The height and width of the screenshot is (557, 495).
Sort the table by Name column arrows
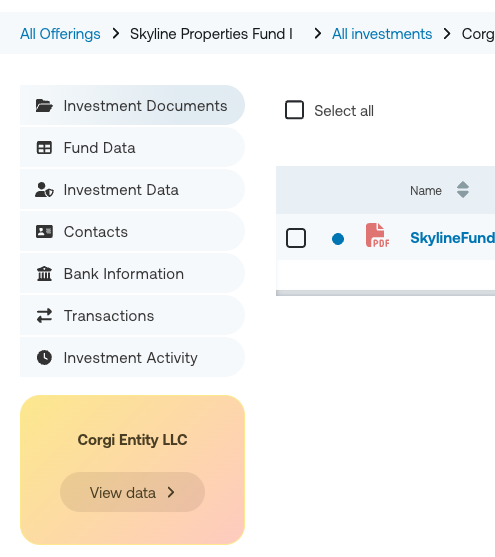pos(463,190)
